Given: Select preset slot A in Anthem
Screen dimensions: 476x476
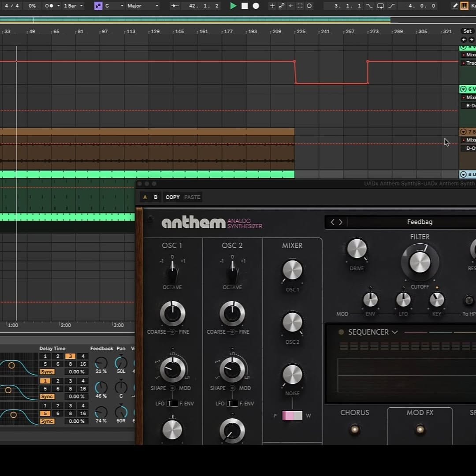Looking at the screenshot, I should point(145,197).
